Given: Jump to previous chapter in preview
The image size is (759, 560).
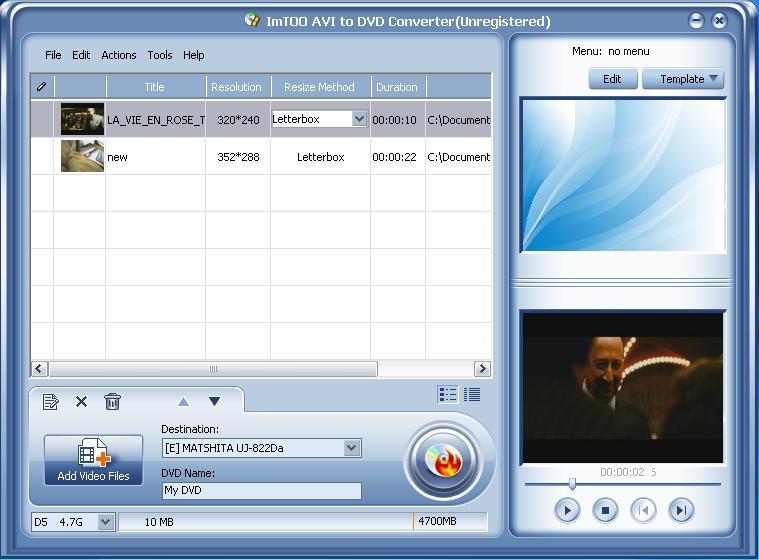Looking at the screenshot, I should [x=643, y=510].
